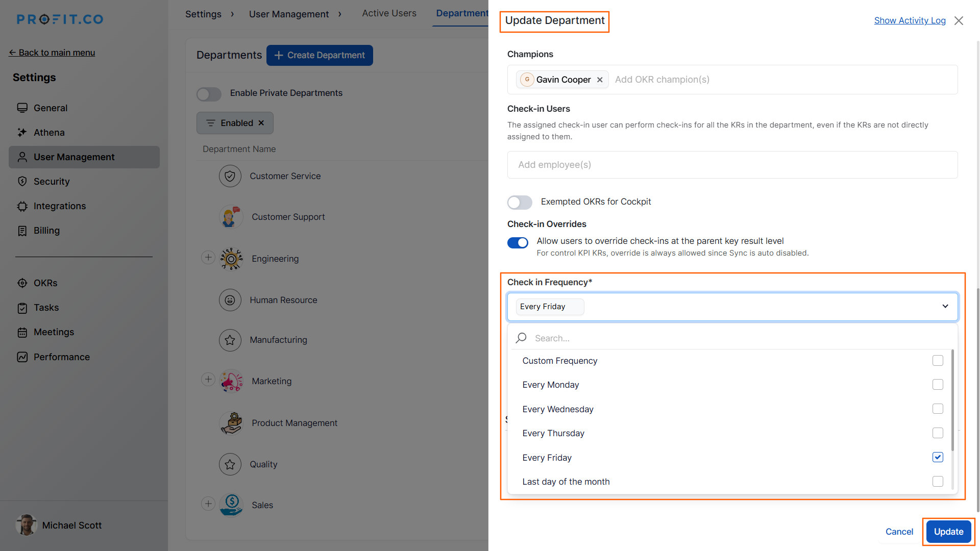This screenshot has width=980, height=551.
Task: Toggle Enable Private Departments switch
Action: click(x=209, y=94)
